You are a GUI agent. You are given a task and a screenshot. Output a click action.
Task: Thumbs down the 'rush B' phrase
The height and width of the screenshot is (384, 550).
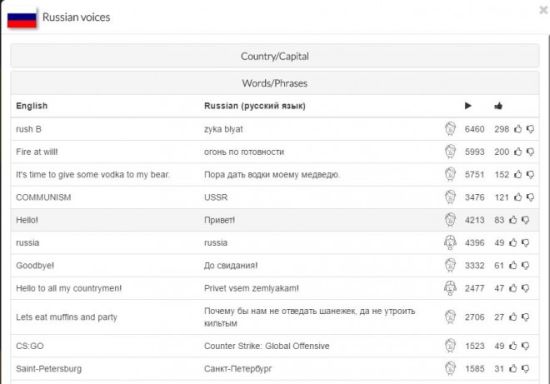[530, 129]
